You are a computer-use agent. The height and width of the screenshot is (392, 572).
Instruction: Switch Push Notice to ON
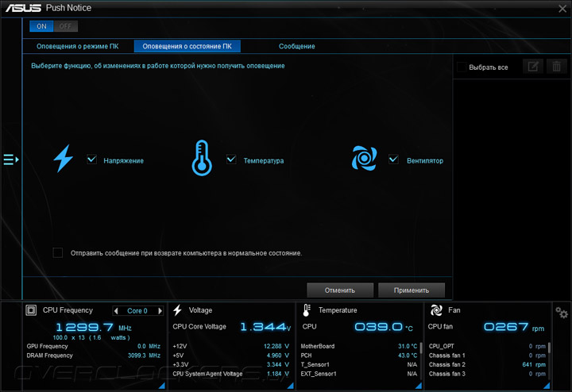coord(41,26)
